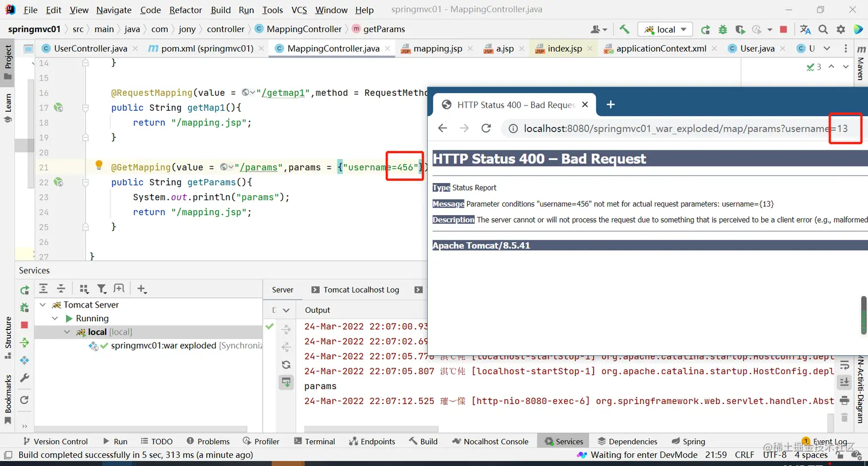Click the CRLF line separator status bar entry
Image resolution: width=868 pixels, height=466 pixels.
pyautogui.click(x=744, y=455)
